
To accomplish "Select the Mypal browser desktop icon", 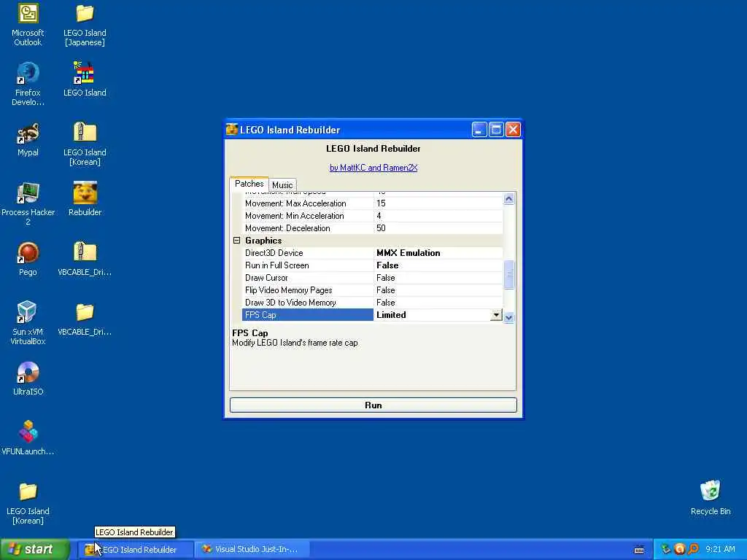I will (x=28, y=133).
